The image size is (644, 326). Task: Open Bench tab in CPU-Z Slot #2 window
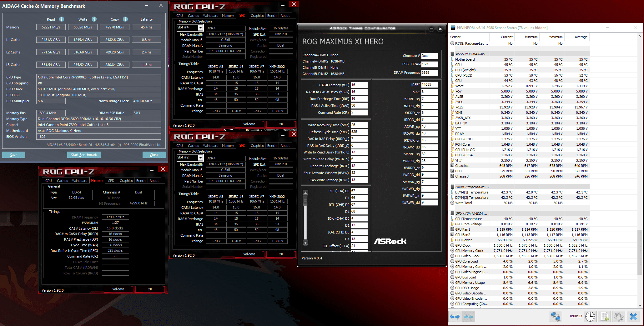[x=272, y=146]
